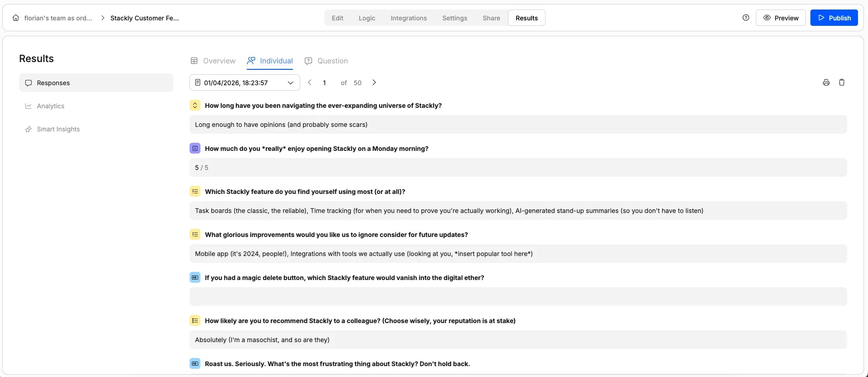Switch to the Edit tab
868x377 pixels.
tap(337, 18)
